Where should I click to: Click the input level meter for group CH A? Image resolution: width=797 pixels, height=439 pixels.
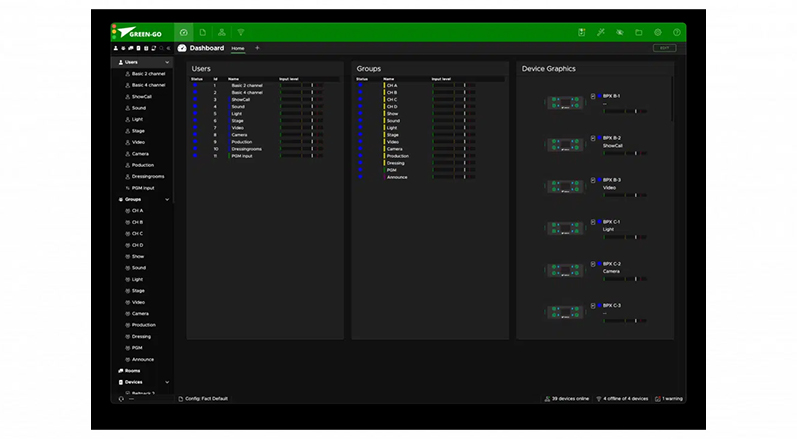coord(454,85)
